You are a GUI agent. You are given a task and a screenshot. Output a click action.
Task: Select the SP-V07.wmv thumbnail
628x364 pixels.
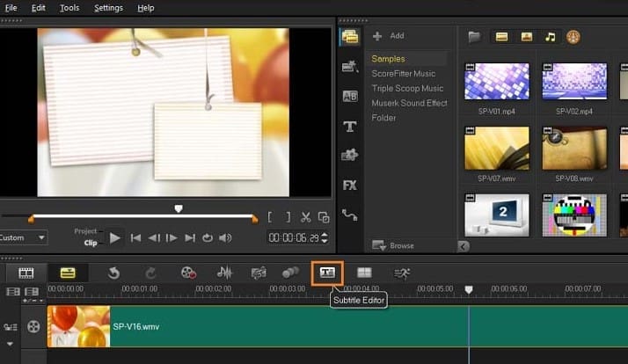(496, 148)
